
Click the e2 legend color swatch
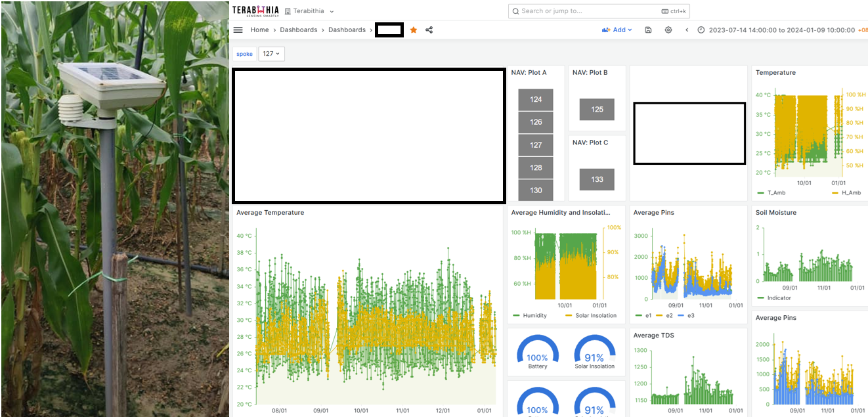click(659, 316)
